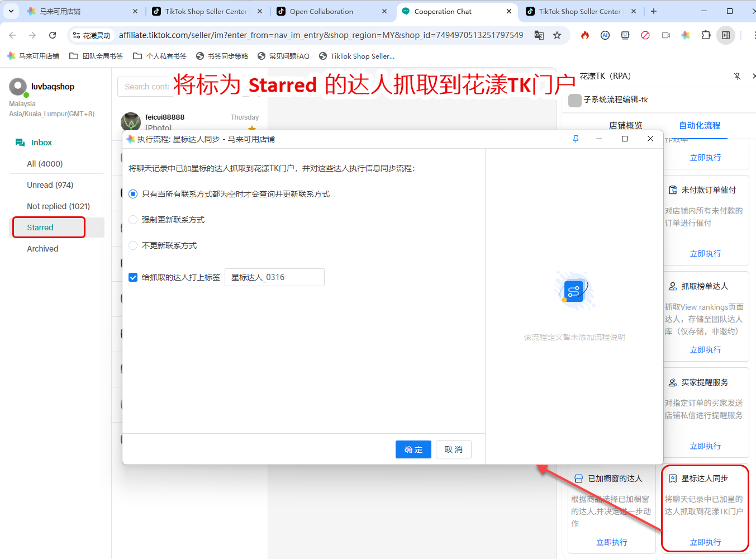
Task: Select 不更新联系方式 radio option
Action: [133, 245]
